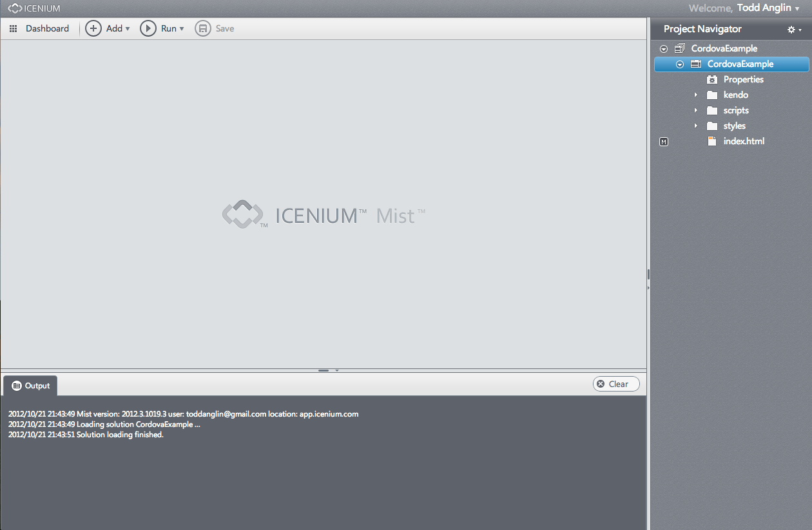812x530 pixels.
Task: Open the Todd Anglin user menu arrow
Action: coord(797,9)
